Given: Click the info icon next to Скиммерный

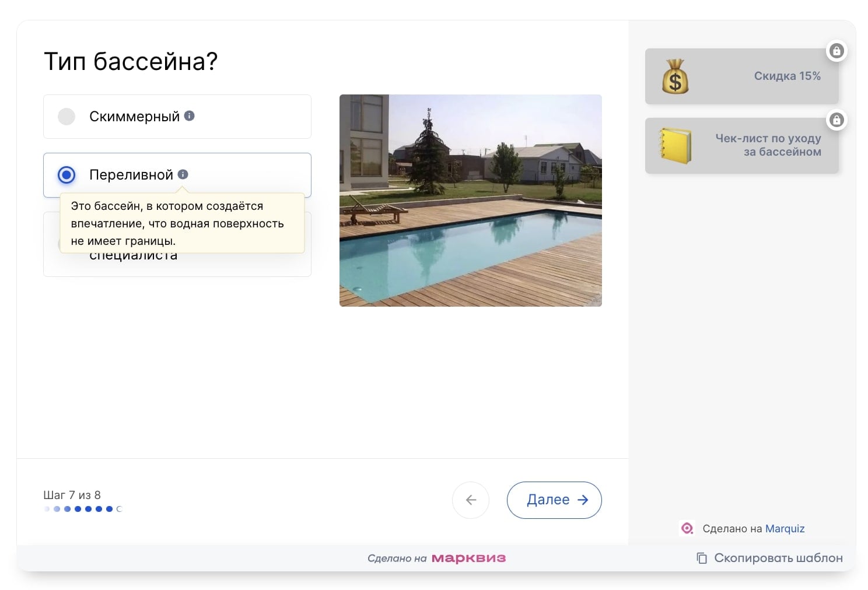Looking at the screenshot, I should pyautogui.click(x=189, y=116).
